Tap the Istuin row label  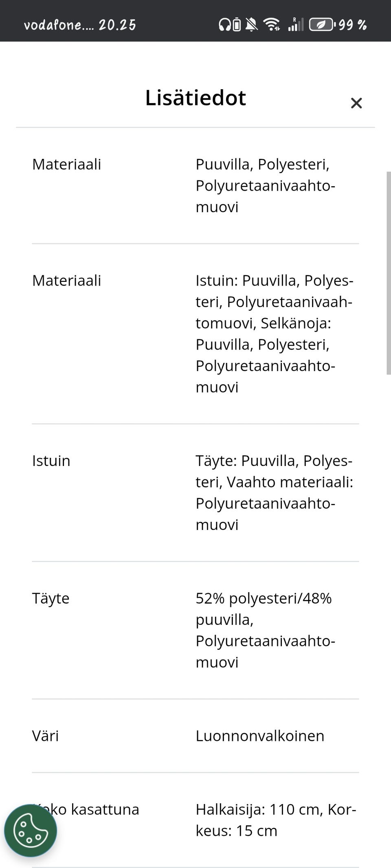(x=51, y=460)
